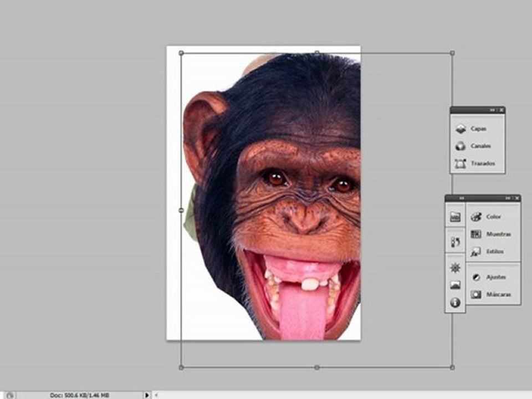This screenshot has width=532, height=399.
Task: Click the bottom-center transform handle
Action: coord(317,367)
